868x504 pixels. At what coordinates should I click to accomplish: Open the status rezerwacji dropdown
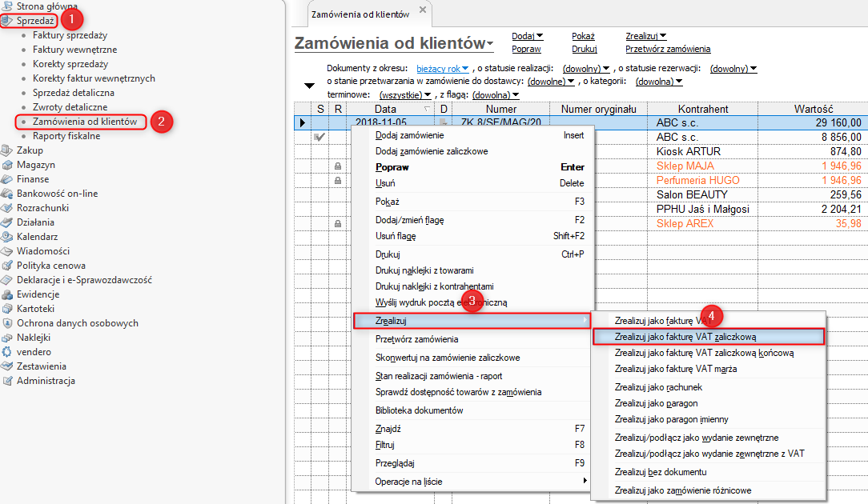(733, 69)
